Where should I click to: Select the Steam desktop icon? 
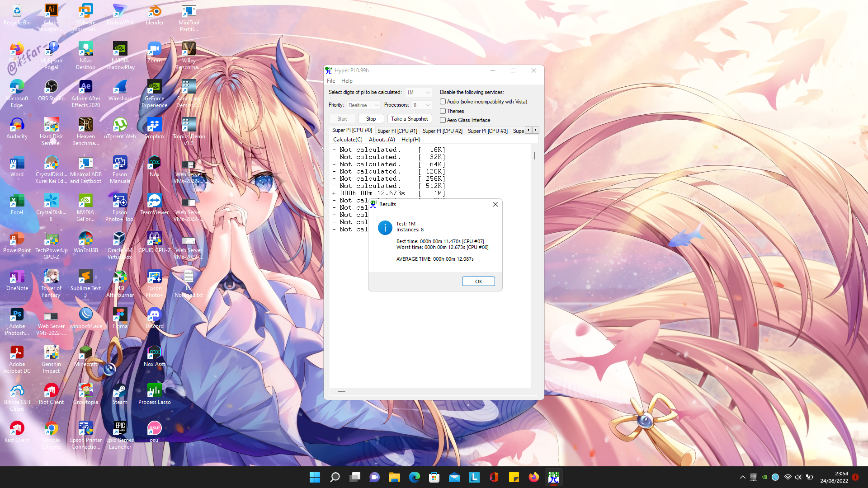pos(120,394)
